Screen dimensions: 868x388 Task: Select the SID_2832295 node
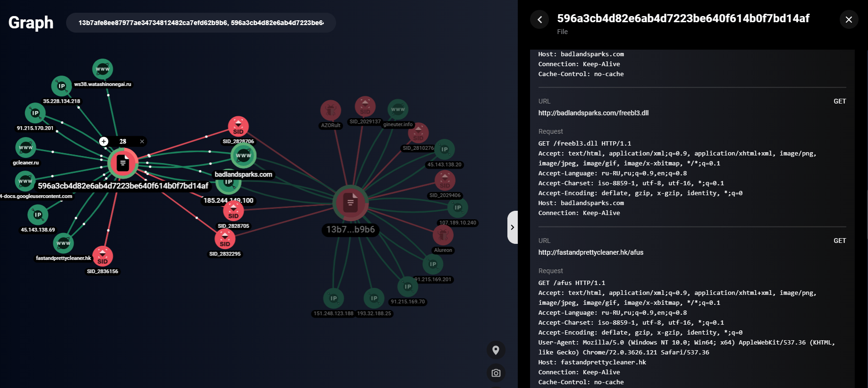click(225, 239)
